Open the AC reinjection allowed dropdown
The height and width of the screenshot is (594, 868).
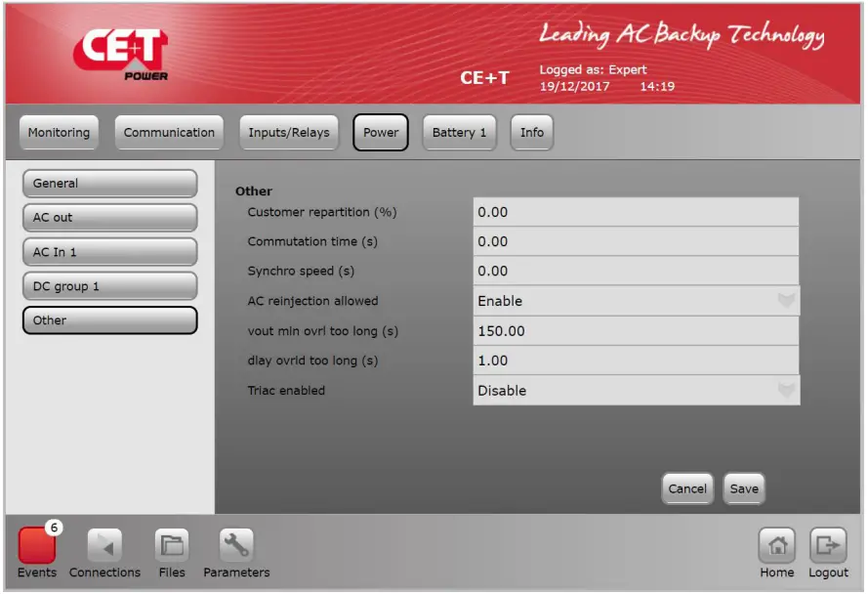pos(636,301)
